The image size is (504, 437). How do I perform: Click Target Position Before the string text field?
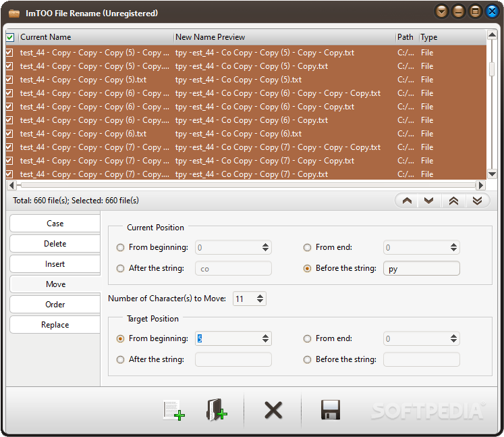coord(422,359)
